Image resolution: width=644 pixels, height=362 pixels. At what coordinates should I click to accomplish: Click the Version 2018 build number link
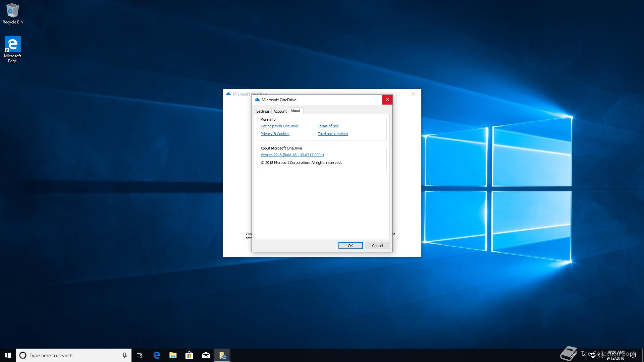(292, 155)
